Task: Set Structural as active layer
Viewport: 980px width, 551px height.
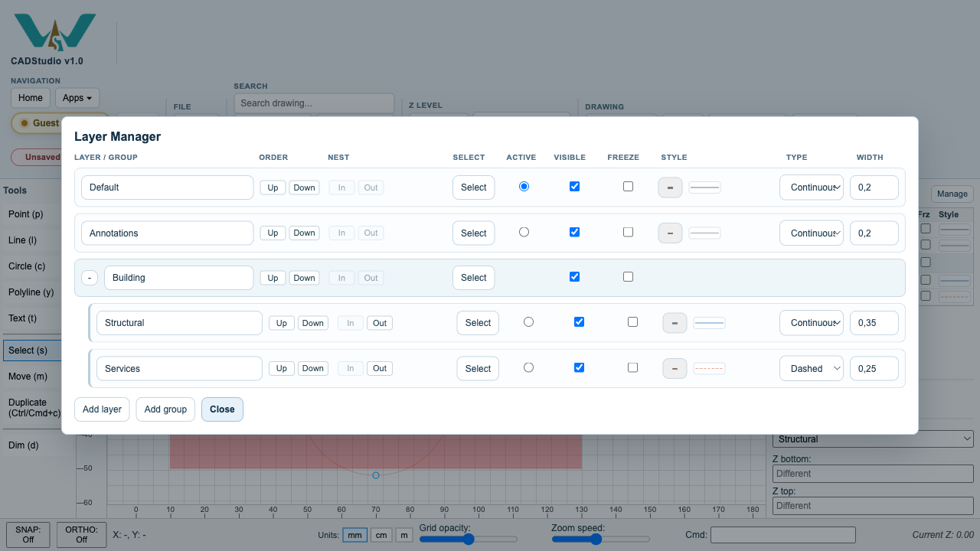Action: [x=528, y=322]
